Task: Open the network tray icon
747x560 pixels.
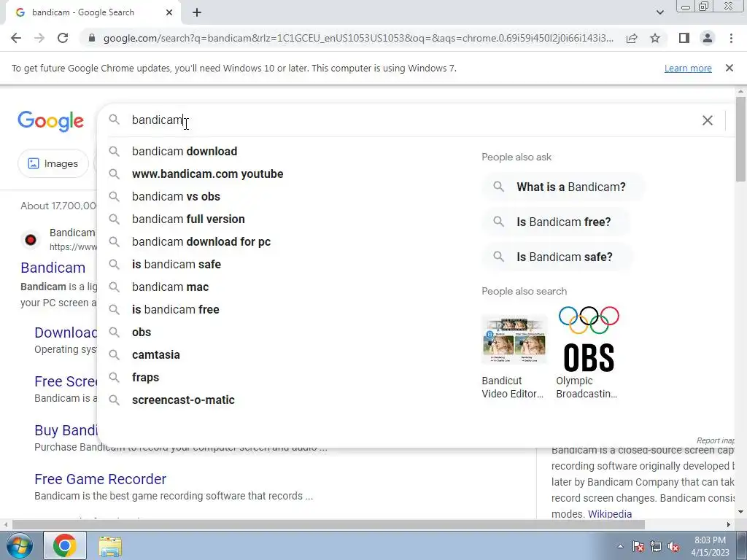Action: coord(656,546)
